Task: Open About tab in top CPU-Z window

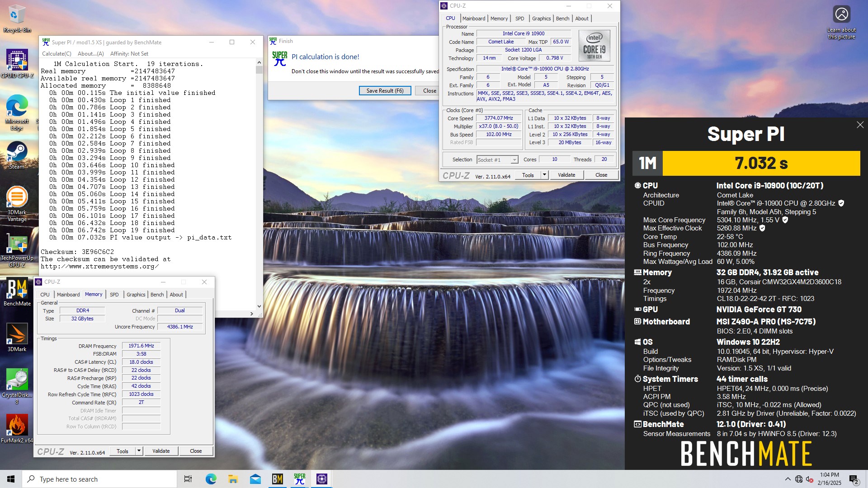Action: point(582,19)
